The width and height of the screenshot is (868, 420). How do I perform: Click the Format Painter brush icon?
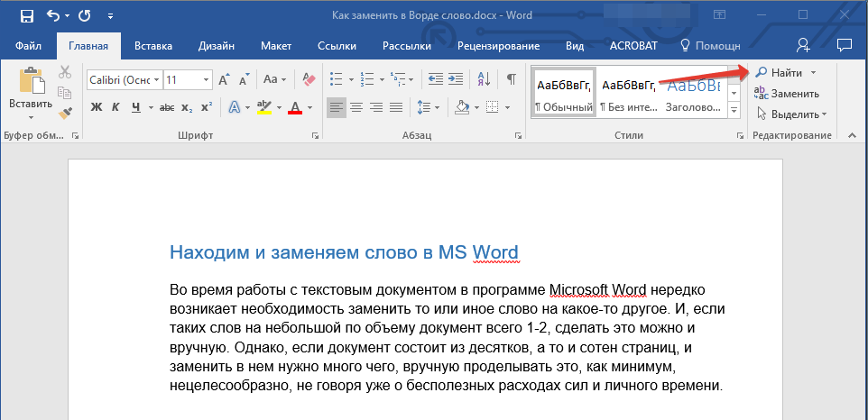(65, 113)
